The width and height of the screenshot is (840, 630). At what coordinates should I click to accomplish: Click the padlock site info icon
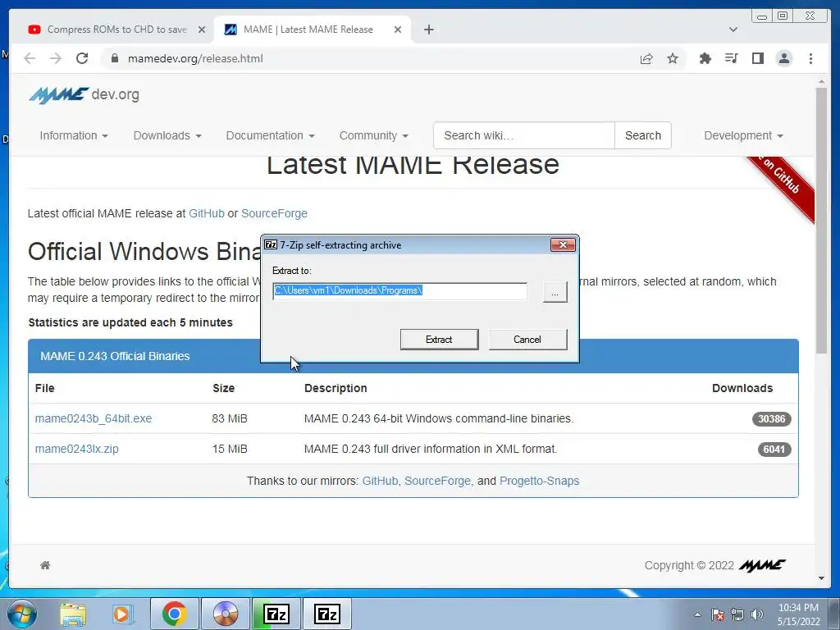115,58
